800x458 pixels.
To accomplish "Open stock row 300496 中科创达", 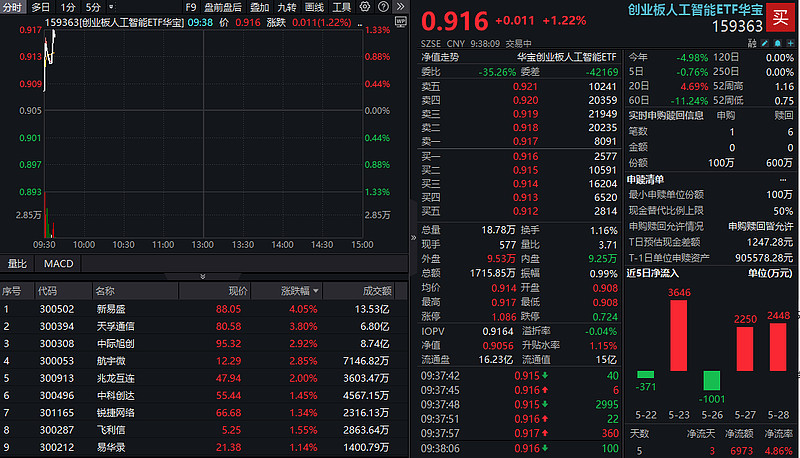I will click(204, 396).
